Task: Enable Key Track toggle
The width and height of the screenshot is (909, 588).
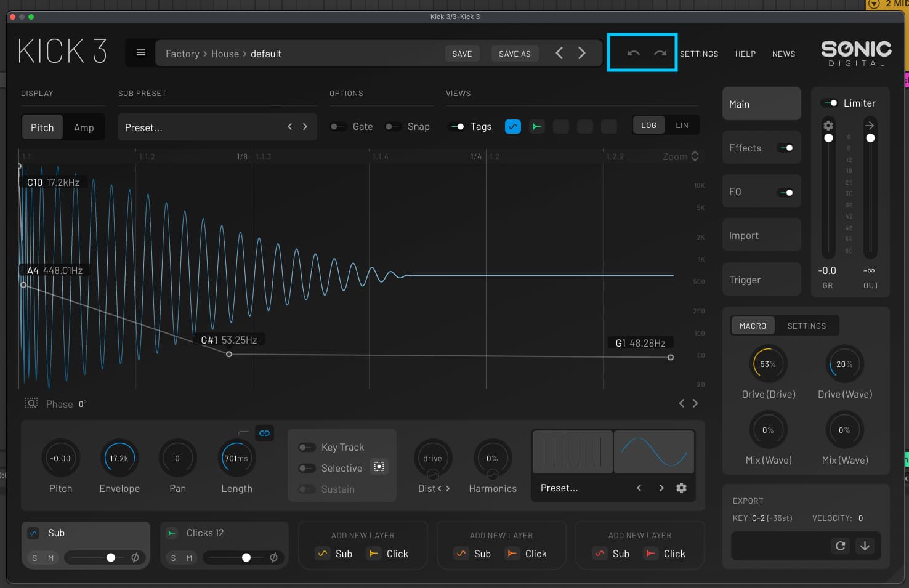Action: [x=306, y=447]
